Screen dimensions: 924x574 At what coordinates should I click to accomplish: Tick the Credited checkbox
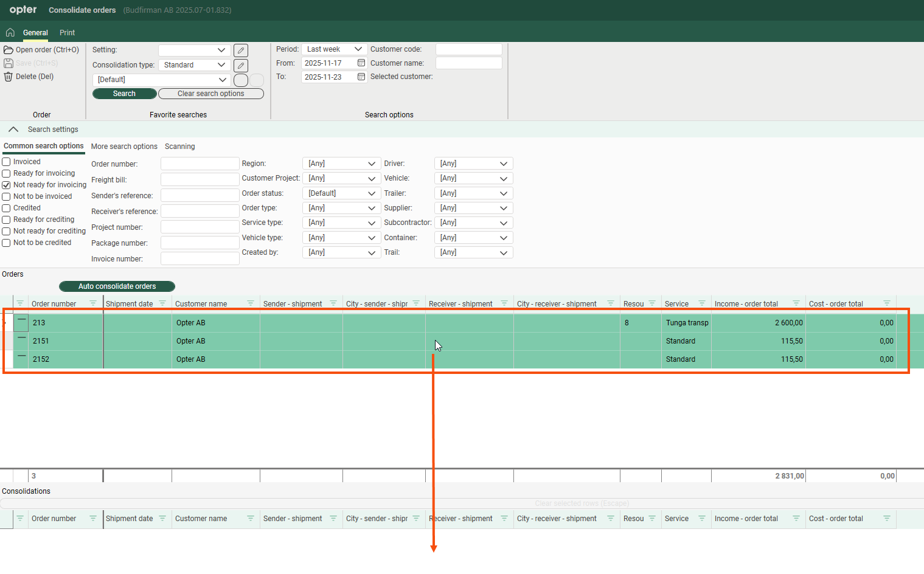7,208
